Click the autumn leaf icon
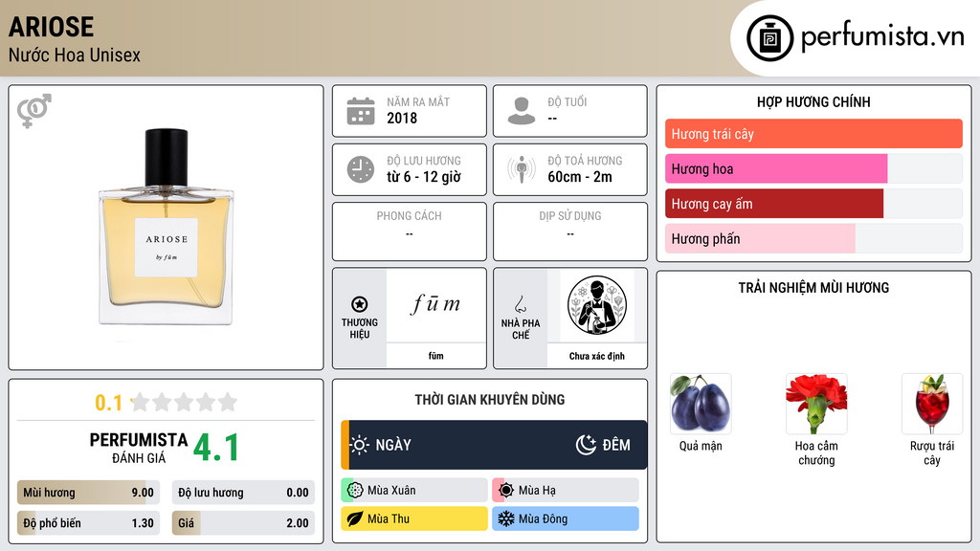The width and height of the screenshot is (980, 551). 355,518
